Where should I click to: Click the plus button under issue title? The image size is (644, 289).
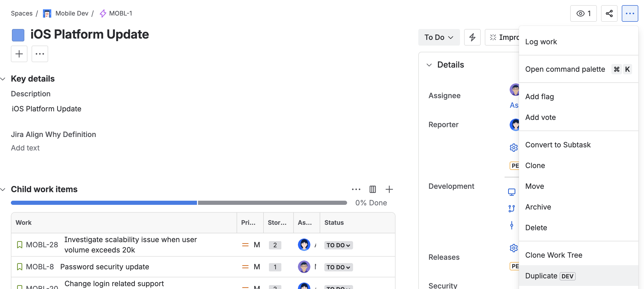19,54
